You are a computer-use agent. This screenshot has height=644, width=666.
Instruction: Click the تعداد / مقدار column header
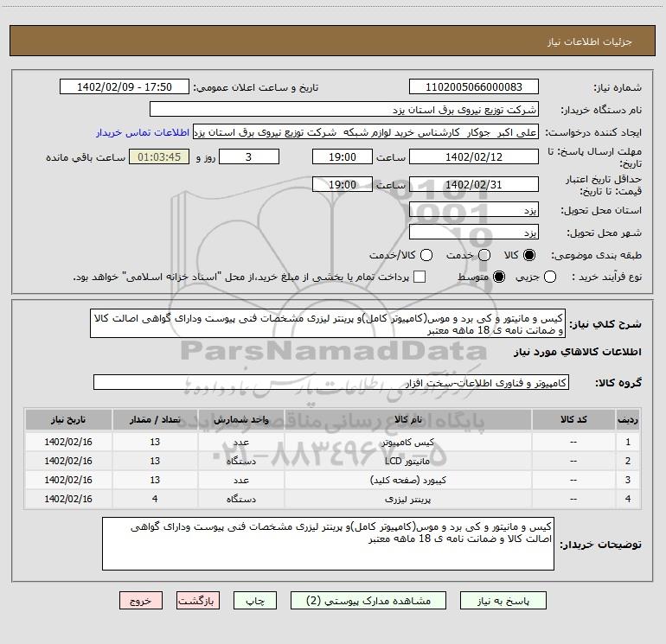click(155, 419)
